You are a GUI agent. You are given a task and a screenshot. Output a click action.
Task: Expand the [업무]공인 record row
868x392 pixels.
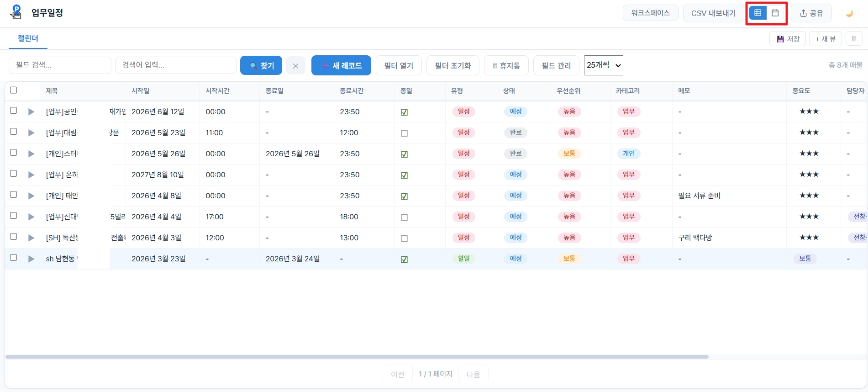(x=31, y=112)
